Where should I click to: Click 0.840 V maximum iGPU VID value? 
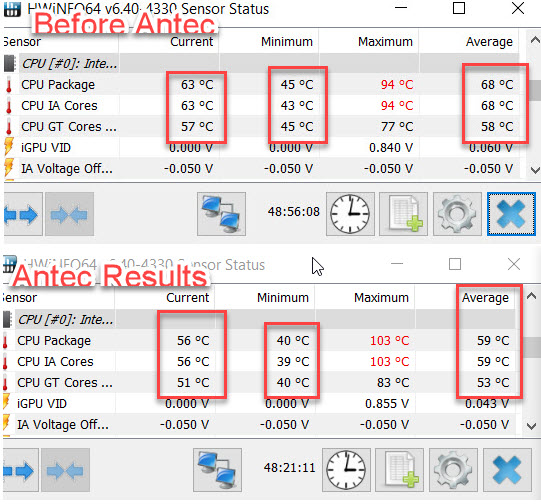pos(391,148)
